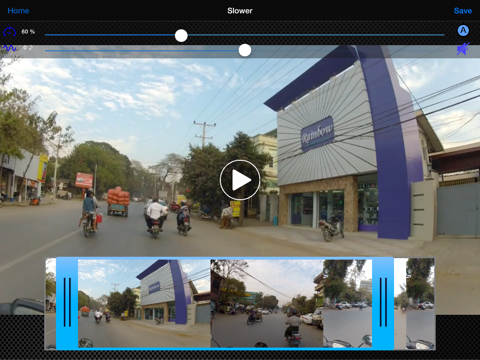Click the pitch slider knob
480x360 pixels.
pos(245,50)
